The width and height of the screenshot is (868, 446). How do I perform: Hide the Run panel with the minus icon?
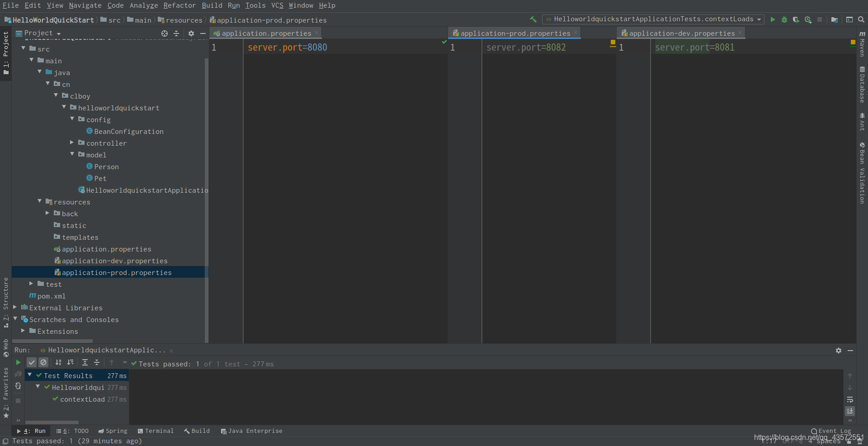pyautogui.click(x=850, y=351)
